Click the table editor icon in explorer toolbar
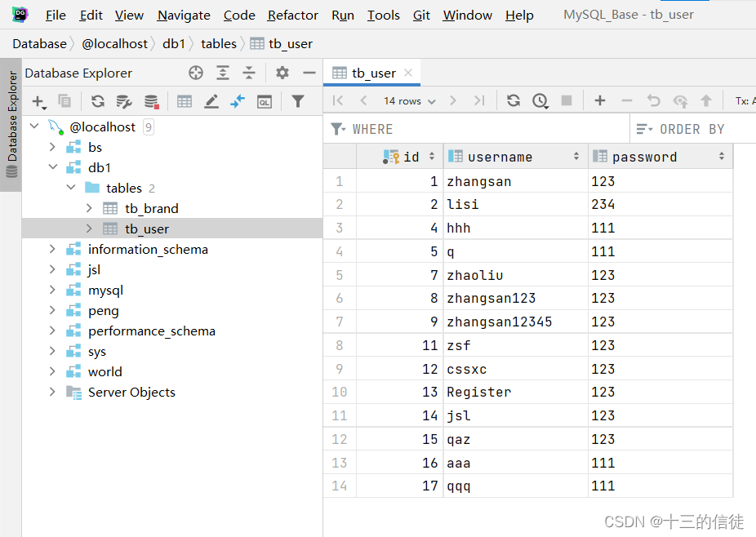This screenshot has height=537, width=756. [185, 101]
